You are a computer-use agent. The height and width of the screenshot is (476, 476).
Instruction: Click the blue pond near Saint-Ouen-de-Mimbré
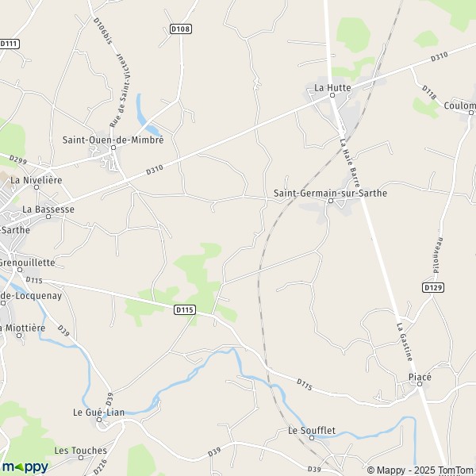[147, 116]
